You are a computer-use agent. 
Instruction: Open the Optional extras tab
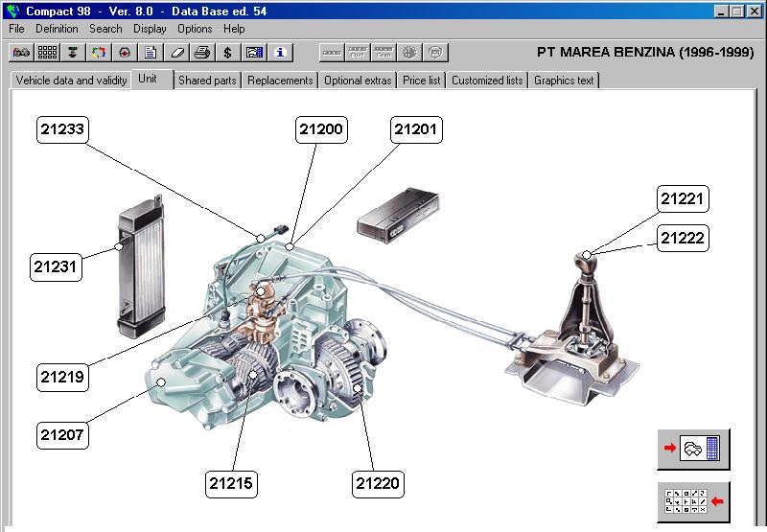[358, 81]
